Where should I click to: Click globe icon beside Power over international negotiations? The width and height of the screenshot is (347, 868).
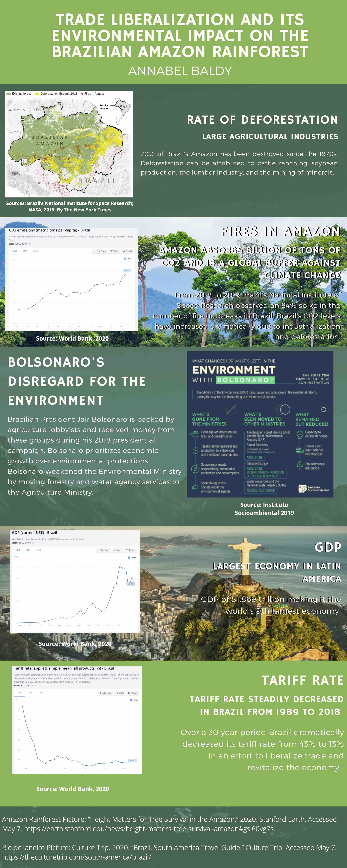pos(300,450)
